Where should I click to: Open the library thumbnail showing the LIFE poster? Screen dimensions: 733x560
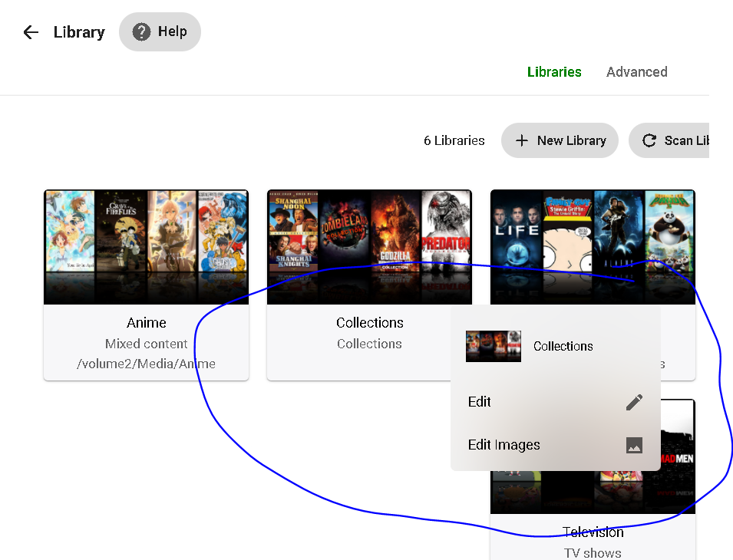pyautogui.click(x=593, y=247)
